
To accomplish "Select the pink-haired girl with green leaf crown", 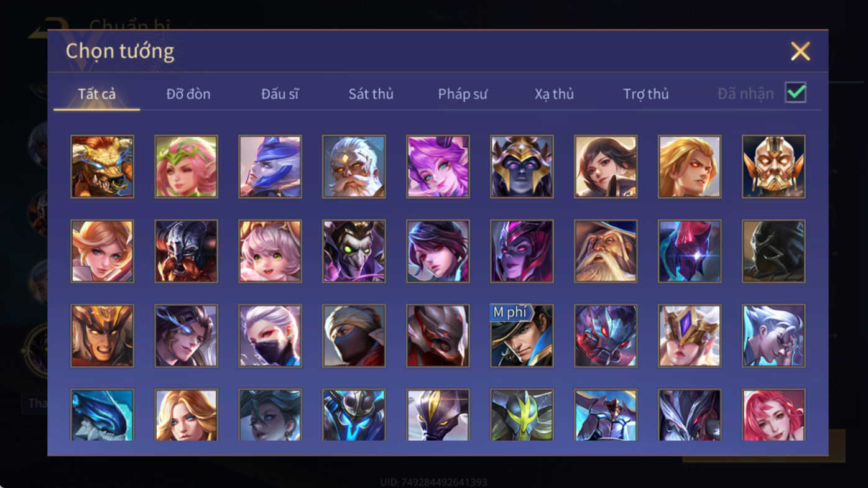I will tap(186, 167).
